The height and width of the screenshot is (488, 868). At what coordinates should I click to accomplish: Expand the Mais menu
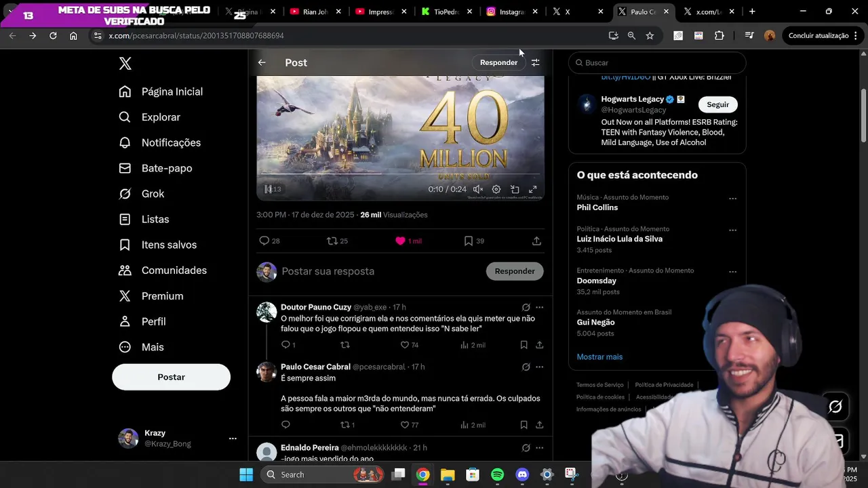coord(142,347)
